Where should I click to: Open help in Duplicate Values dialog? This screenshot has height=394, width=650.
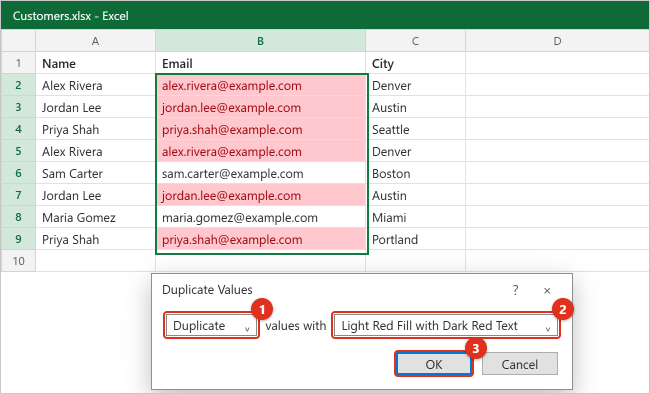[515, 290]
